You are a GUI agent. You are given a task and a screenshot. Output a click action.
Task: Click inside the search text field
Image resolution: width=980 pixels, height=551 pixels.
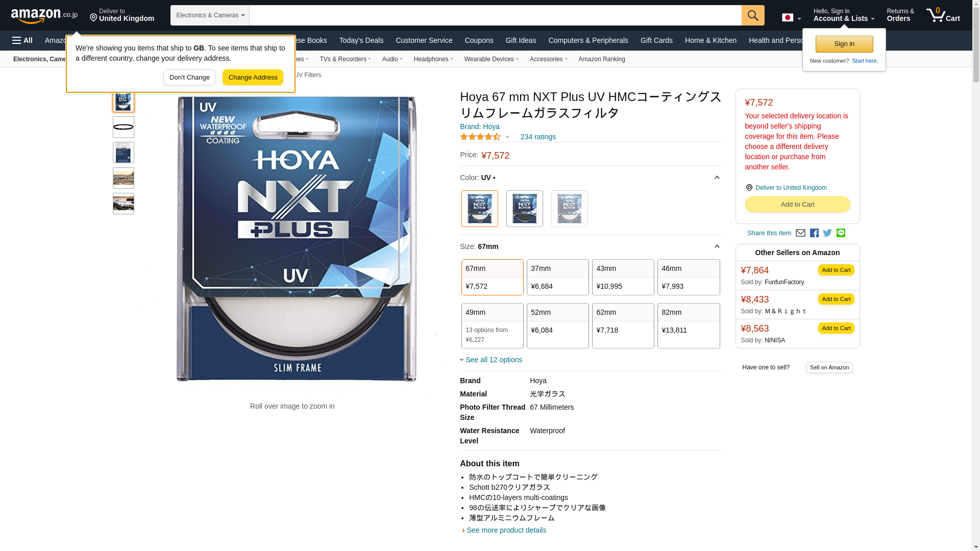495,15
